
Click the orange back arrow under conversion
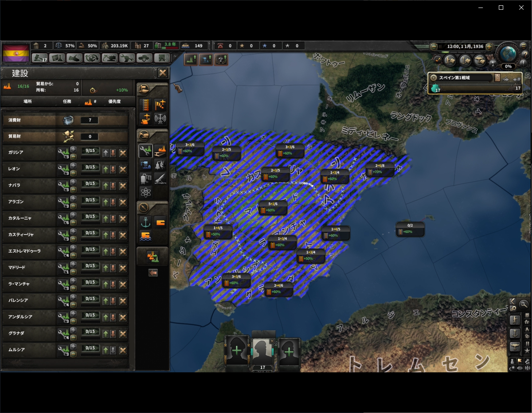[x=153, y=273]
